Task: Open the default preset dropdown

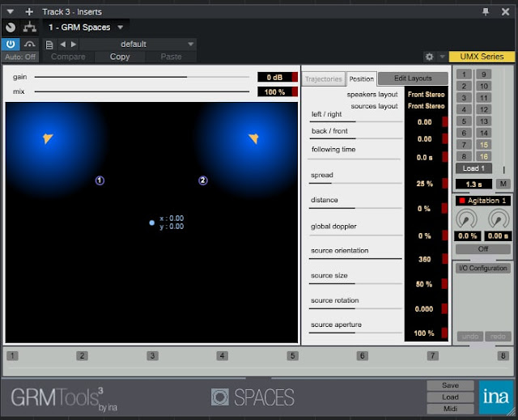Action: [x=138, y=44]
